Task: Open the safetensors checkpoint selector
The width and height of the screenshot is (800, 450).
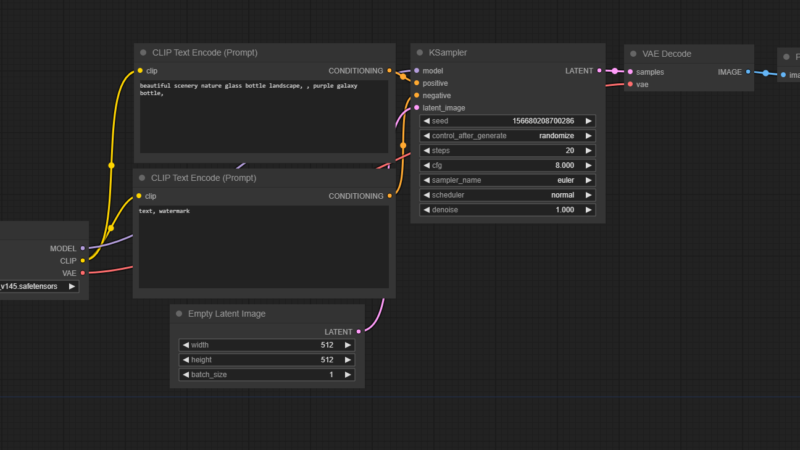Action: tap(38, 286)
